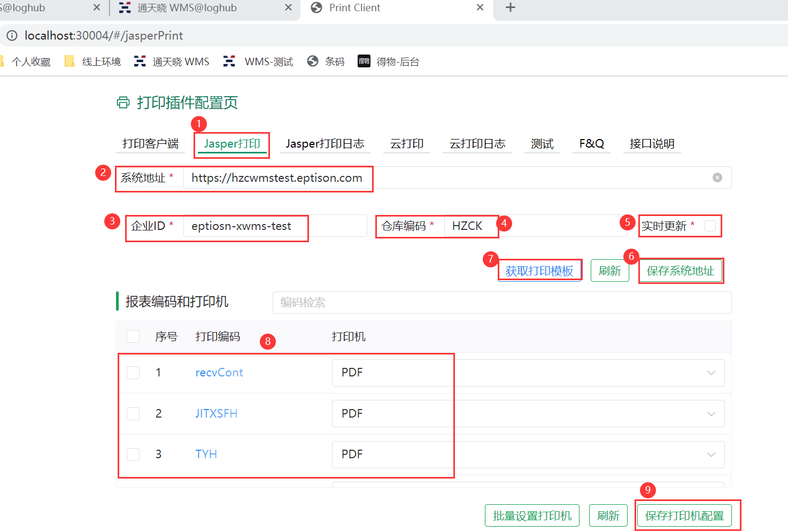Open the 线上环境 bookmark folder
The height and width of the screenshot is (532, 788).
click(93, 62)
